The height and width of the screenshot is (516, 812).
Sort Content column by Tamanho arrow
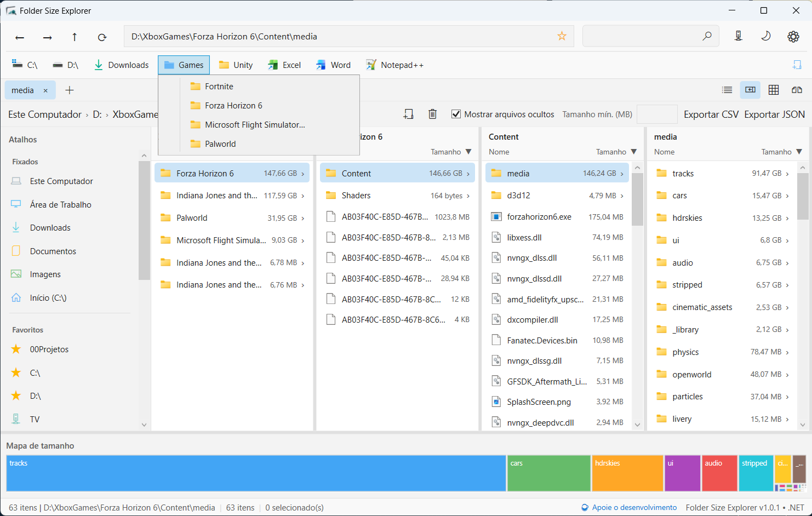(x=633, y=152)
